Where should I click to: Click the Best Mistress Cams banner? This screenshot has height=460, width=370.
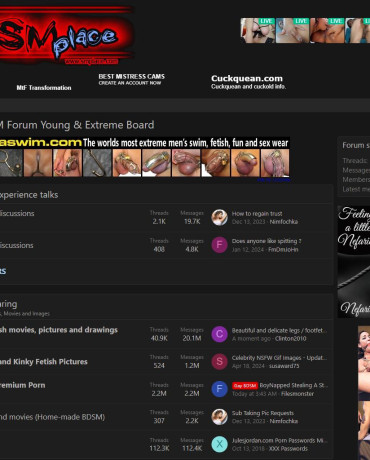click(131, 79)
